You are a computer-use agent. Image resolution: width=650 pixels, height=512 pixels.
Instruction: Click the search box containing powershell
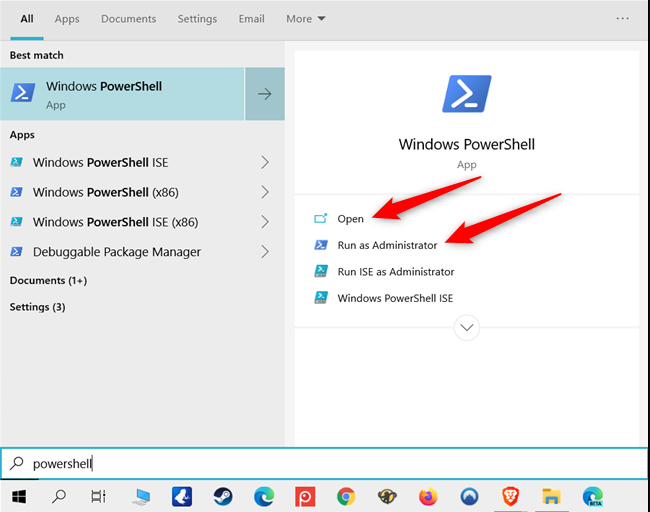[x=324, y=464]
